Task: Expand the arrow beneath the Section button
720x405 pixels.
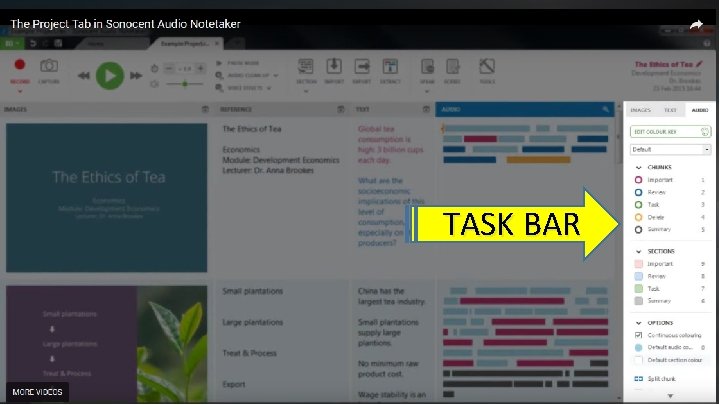Action: [306, 91]
